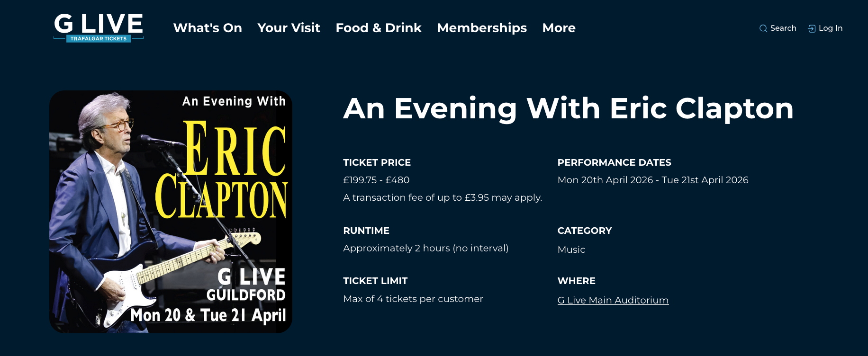Click the Trafalgar Tickets badge

(x=99, y=39)
